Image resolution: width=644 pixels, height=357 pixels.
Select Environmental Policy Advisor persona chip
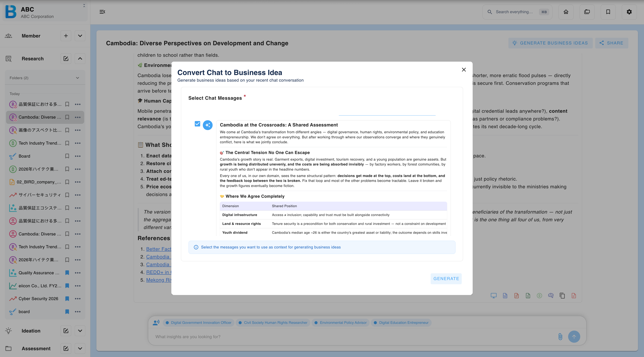tap(340, 323)
